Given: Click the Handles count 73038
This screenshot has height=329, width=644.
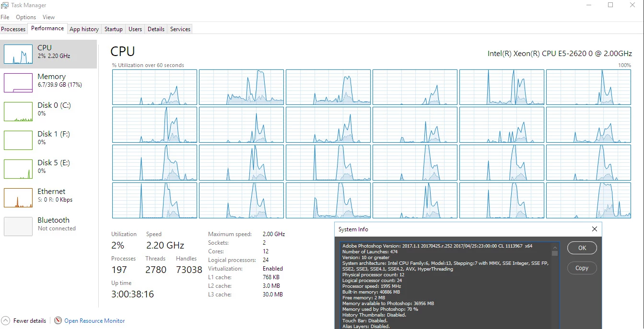Looking at the screenshot, I should tap(189, 270).
